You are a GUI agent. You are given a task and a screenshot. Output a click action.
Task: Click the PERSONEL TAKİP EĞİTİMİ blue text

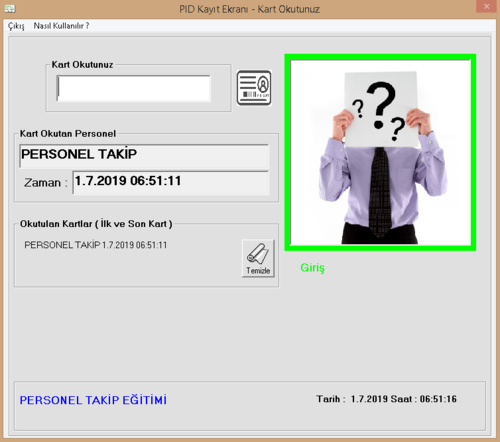coord(93,400)
